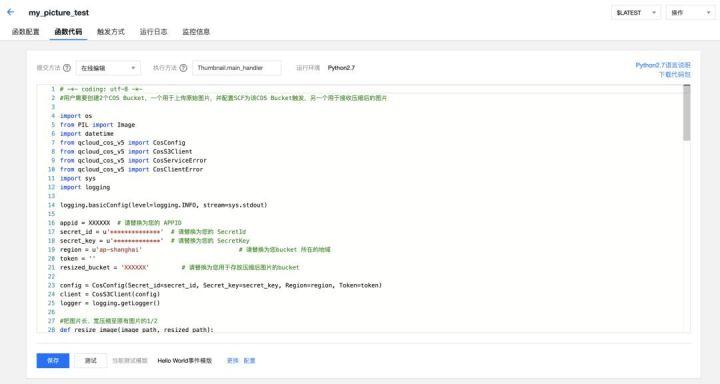Click the 'logger = logging.getLogger()' line
720x384 pixels.
110,303
